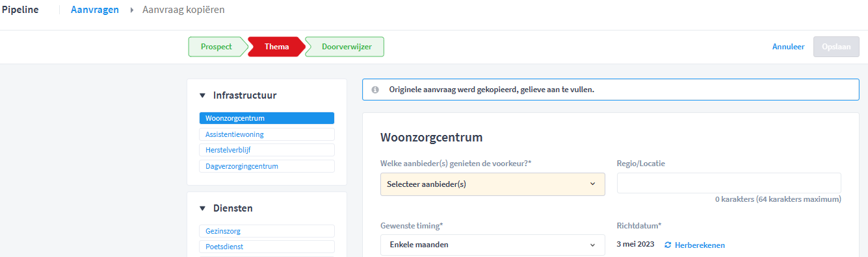Viewport: 868px width, 257px height.
Task: Collapse the Diensten section triangle
Action: pyautogui.click(x=203, y=208)
